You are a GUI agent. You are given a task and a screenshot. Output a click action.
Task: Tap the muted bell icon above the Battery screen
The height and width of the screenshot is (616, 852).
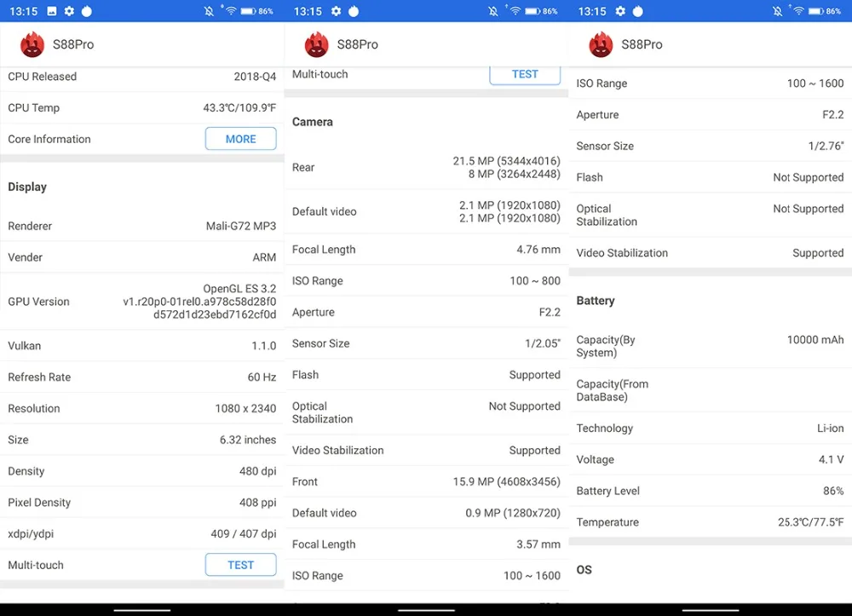tap(777, 11)
